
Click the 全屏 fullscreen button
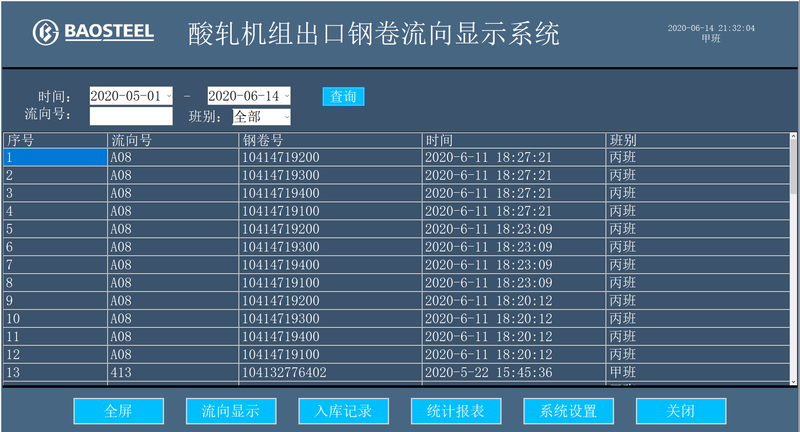pyautogui.click(x=118, y=411)
